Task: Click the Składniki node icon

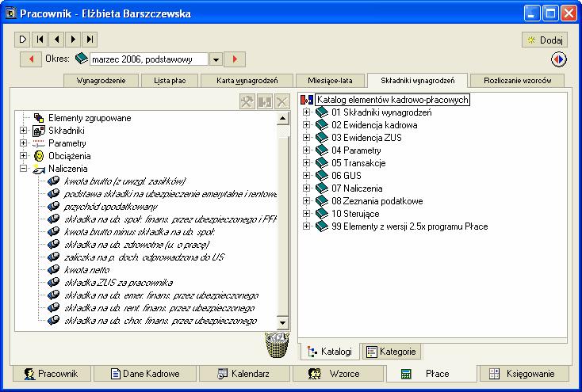Action: pyautogui.click(x=39, y=131)
